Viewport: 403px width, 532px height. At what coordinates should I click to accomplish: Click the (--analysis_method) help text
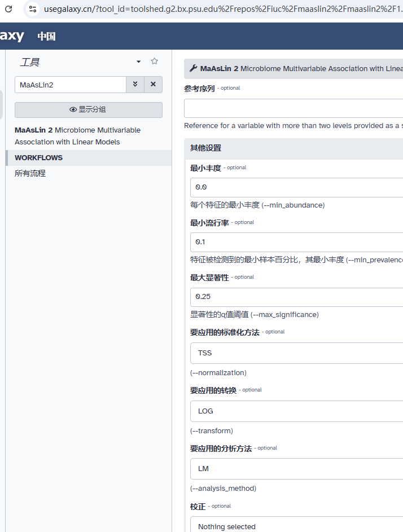[223, 488]
